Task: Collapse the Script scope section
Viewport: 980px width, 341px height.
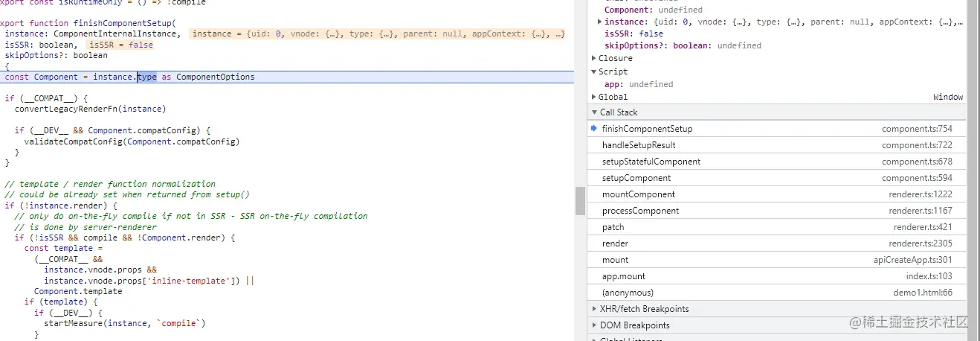Action: click(594, 71)
